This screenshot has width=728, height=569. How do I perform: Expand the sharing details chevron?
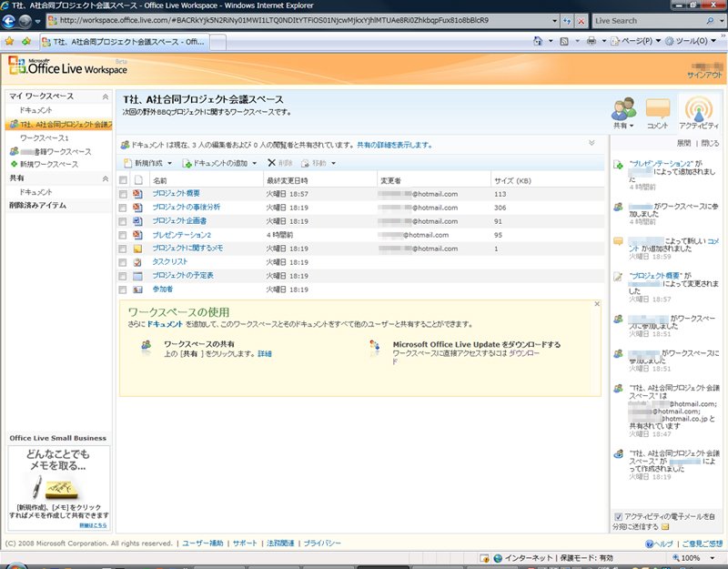point(591,143)
